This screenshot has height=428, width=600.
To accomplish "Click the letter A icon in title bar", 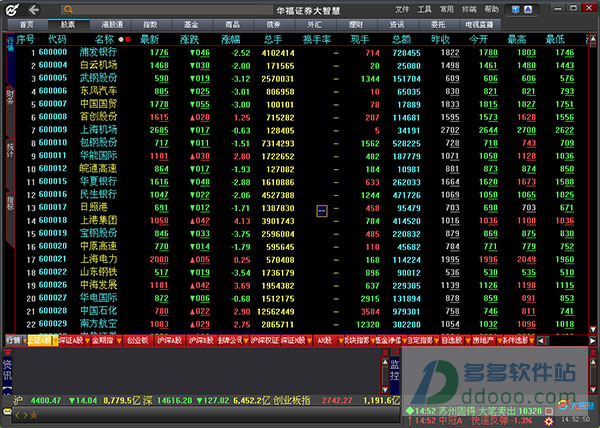I will [528, 9].
